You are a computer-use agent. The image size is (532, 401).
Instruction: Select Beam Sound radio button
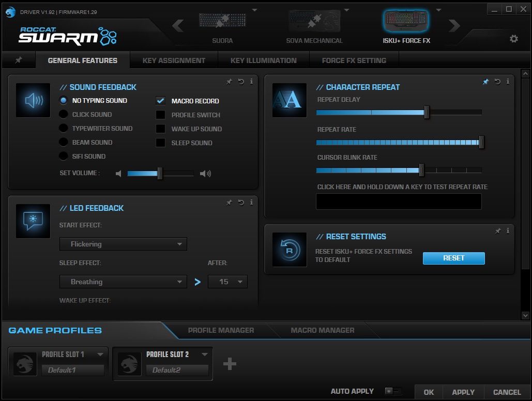pos(63,142)
